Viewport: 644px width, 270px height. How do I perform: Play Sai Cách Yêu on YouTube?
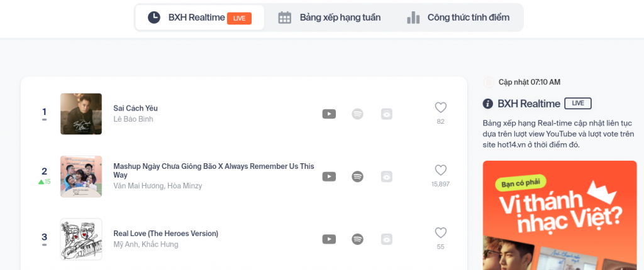coord(329,114)
